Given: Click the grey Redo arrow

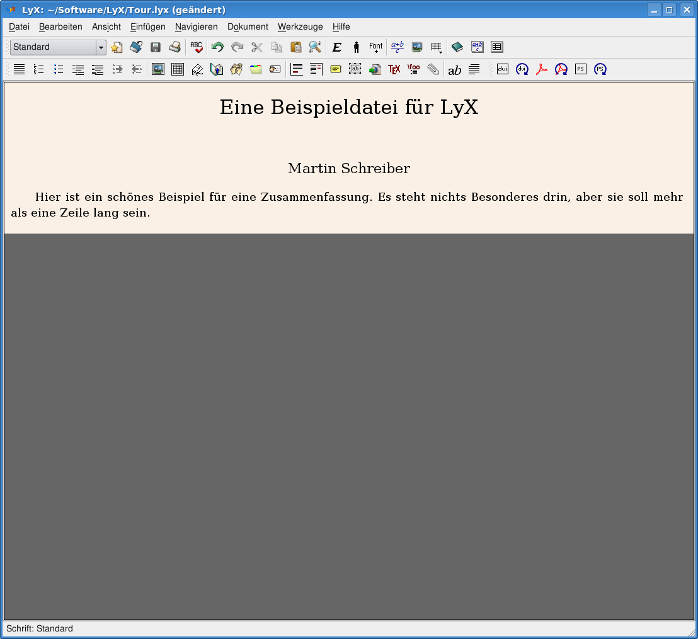Looking at the screenshot, I should point(237,47).
